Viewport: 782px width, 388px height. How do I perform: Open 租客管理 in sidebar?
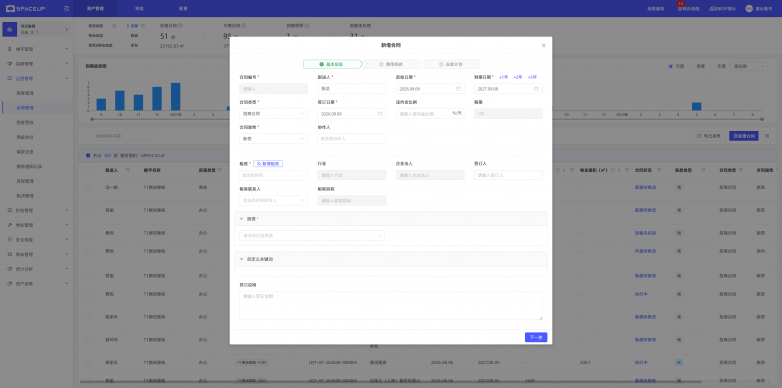click(25, 93)
